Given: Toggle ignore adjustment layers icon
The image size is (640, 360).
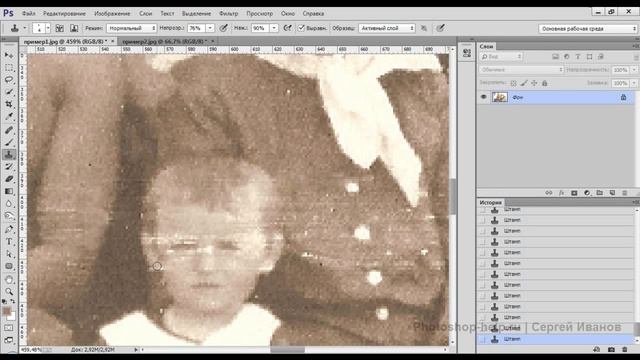Looking at the screenshot, I should tap(424, 28).
